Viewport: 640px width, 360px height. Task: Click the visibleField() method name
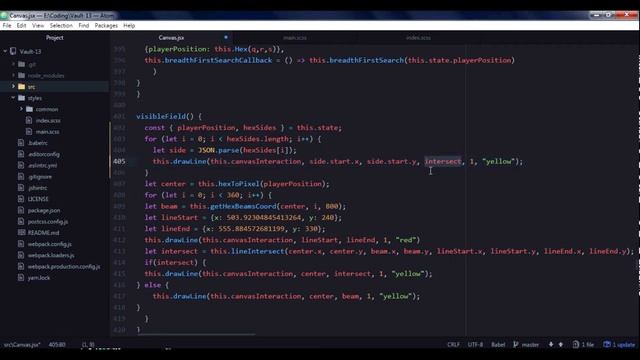(165, 116)
